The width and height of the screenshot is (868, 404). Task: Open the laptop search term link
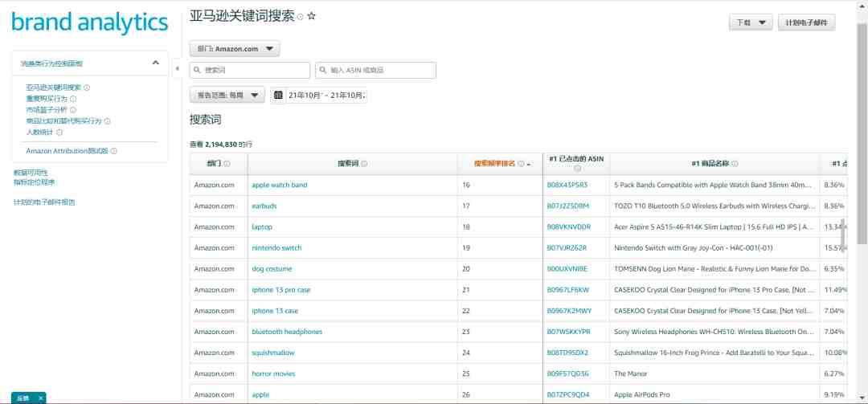262,227
